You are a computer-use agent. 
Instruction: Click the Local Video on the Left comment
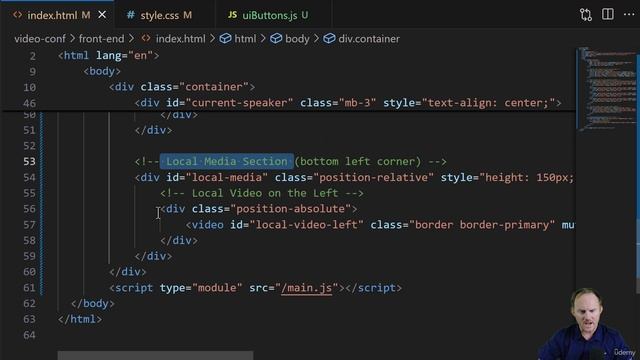coord(262,193)
